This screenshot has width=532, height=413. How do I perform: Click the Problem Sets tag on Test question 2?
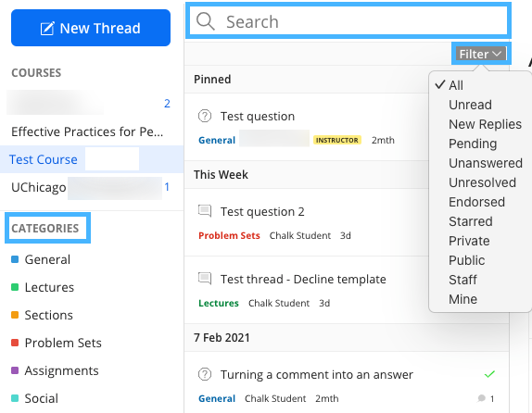tap(229, 235)
